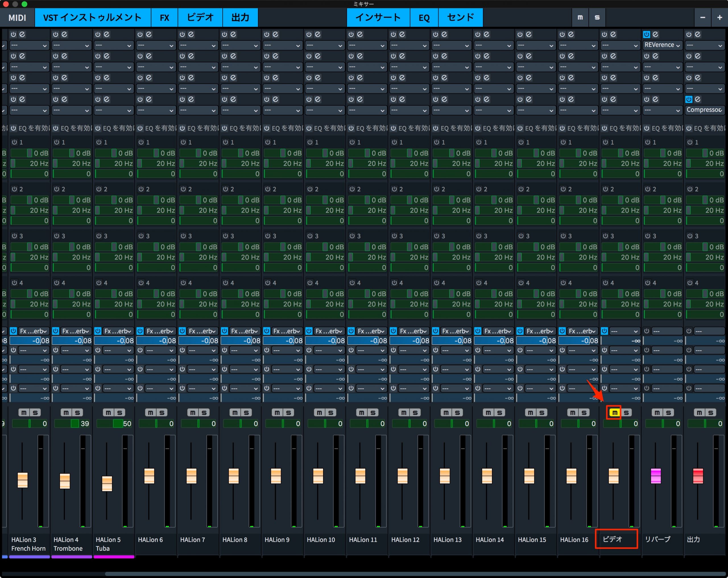The width and height of the screenshot is (728, 578).
Task: Activate EQ band 1 power on ビデオ channel
Action: [x=605, y=142]
